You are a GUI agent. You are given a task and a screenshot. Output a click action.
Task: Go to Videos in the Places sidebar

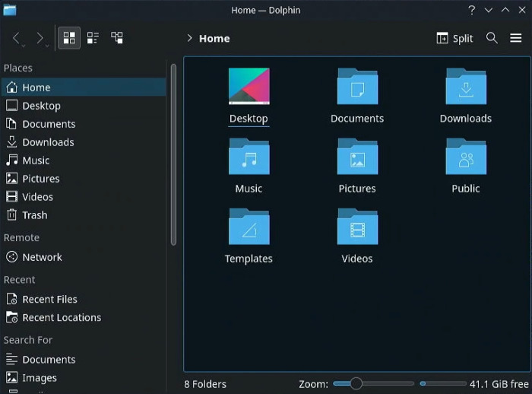point(84,197)
